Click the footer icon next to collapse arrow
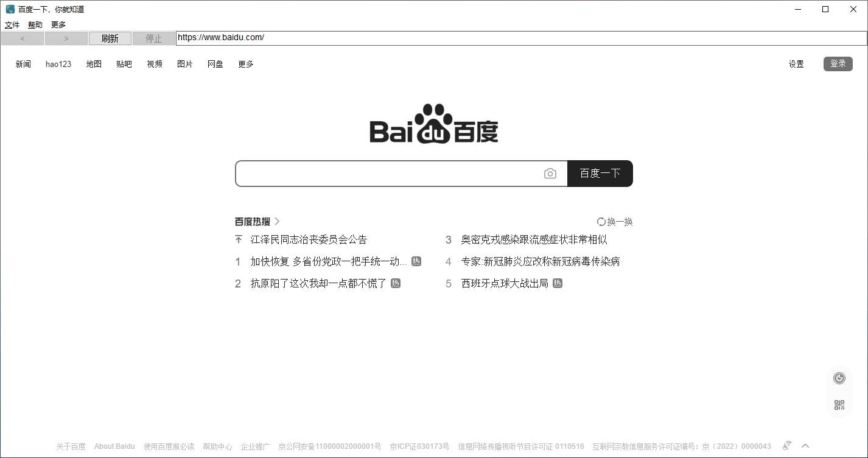Image resolution: width=868 pixels, height=458 pixels. 787,446
